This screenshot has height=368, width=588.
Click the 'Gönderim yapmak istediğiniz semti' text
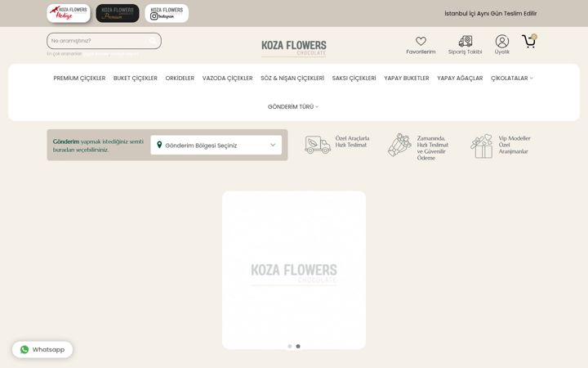tap(98, 141)
